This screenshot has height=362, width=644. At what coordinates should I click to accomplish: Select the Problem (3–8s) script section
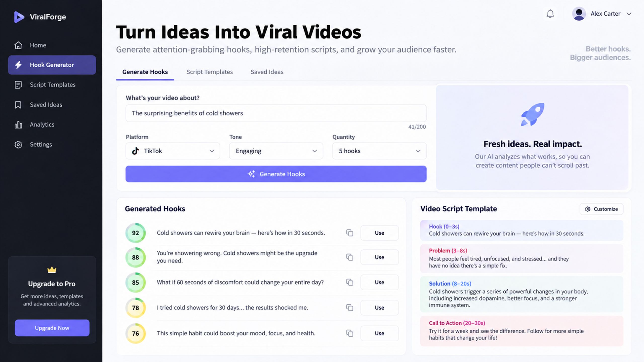click(522, 258)
